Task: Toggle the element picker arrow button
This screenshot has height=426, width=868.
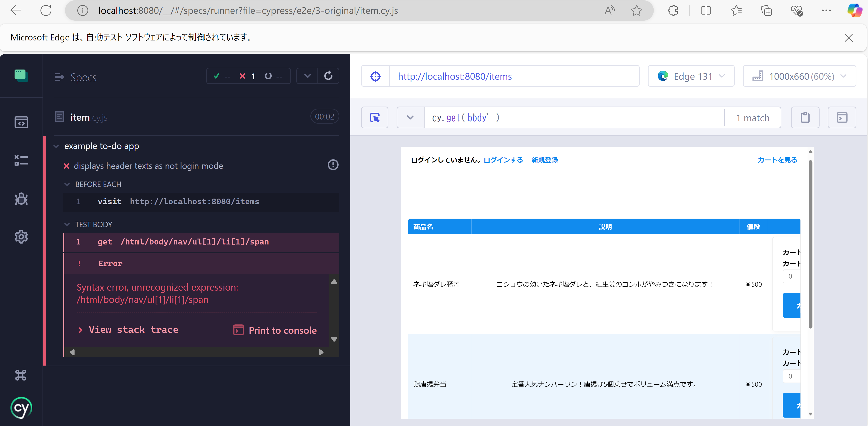Action: pyautogui.click(x=375, y=117)
